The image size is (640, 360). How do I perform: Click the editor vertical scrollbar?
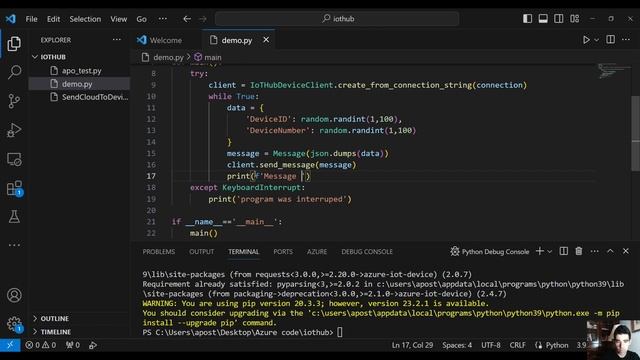(636, 133)
